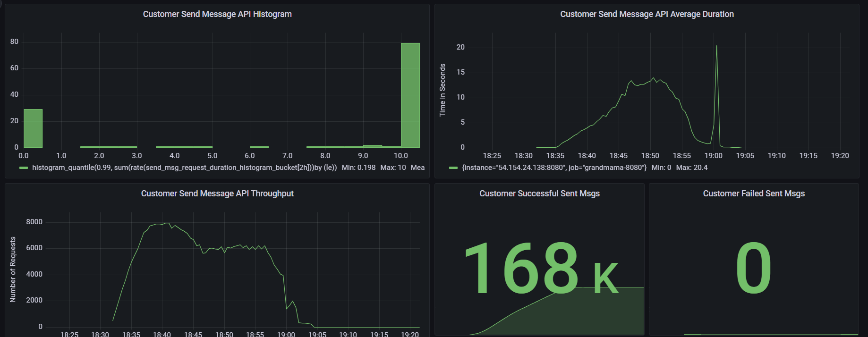Expand the Customer Send Message API Throughput panel menu
Viewport: 868px width, 337px height.
click(217, 194)
